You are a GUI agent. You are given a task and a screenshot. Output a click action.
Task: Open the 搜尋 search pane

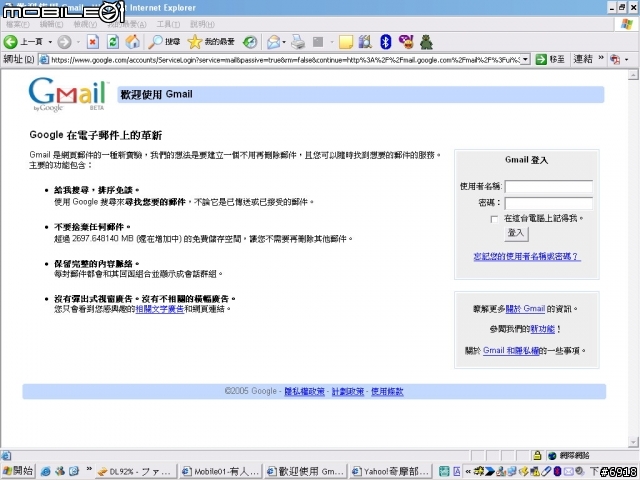coord(164,42)
